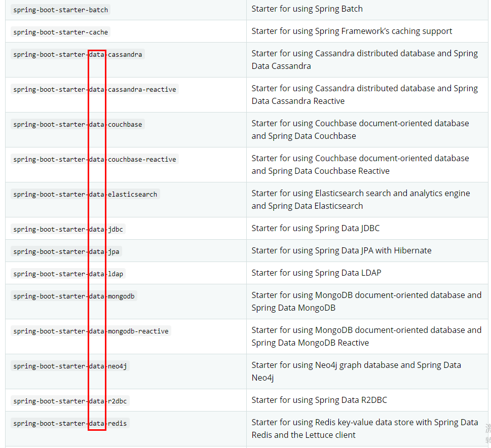491x448 pixels.
Task: Click spring-boot-starter-data-cassandra artifact name
Action: [x=78, y=55]
